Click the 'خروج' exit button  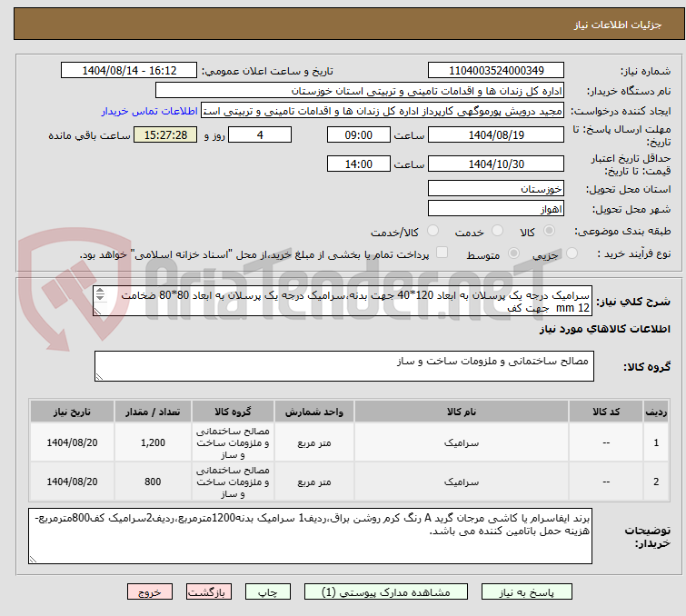pyautogui.click(x=150, y=591)
